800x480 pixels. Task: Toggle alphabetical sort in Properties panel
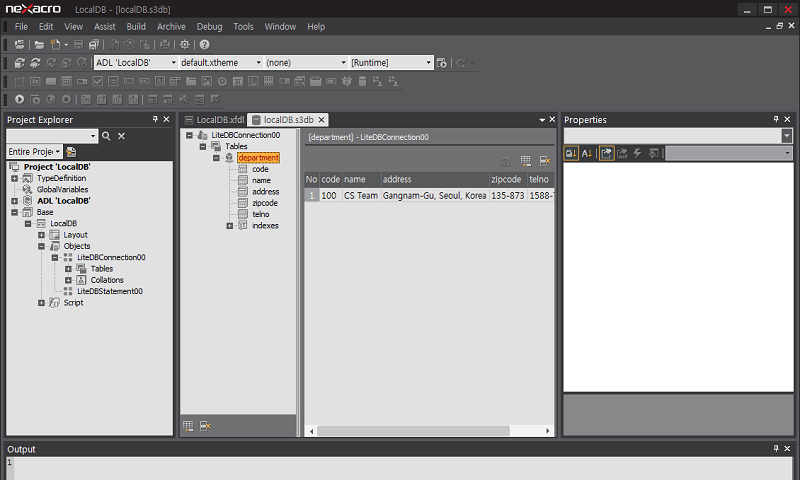[x=587, y=153]
